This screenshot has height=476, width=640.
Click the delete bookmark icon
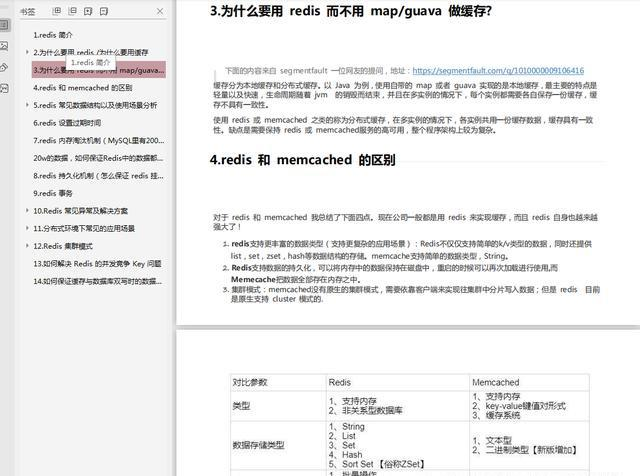(x=104, y=11)
